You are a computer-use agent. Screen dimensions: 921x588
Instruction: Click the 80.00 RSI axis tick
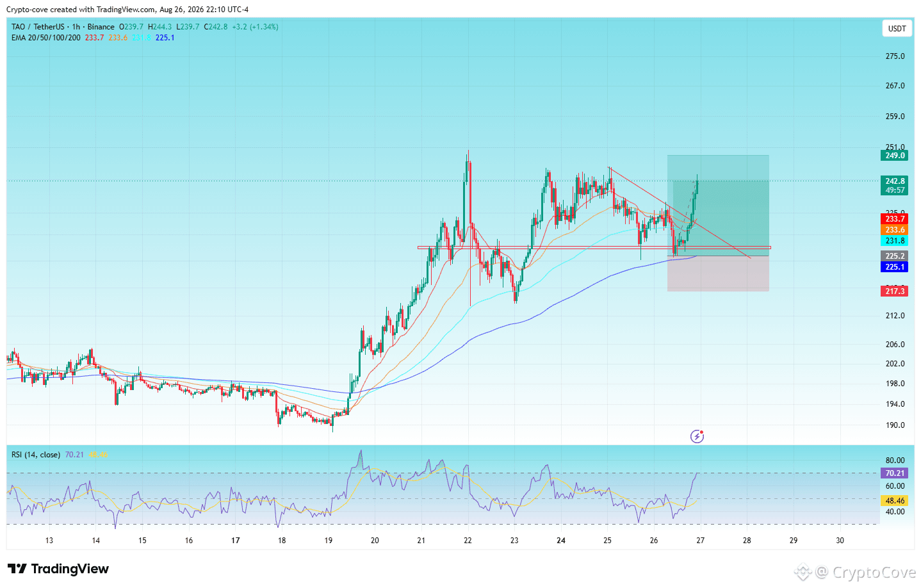[895, 461]
